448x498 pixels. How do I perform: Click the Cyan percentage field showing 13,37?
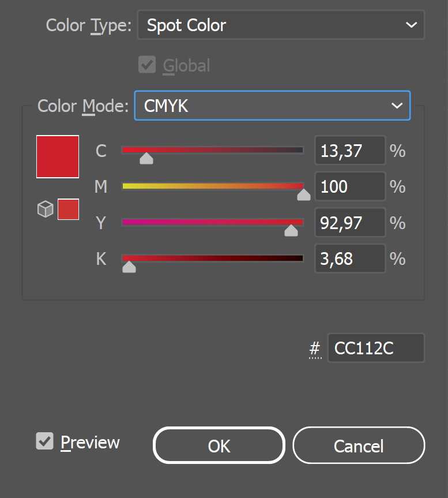coord(350,150)
